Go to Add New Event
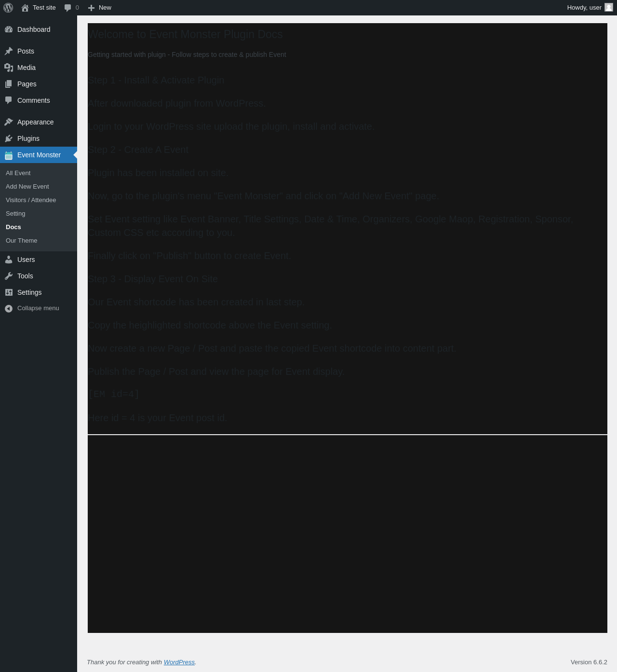 tap(39, 187)
